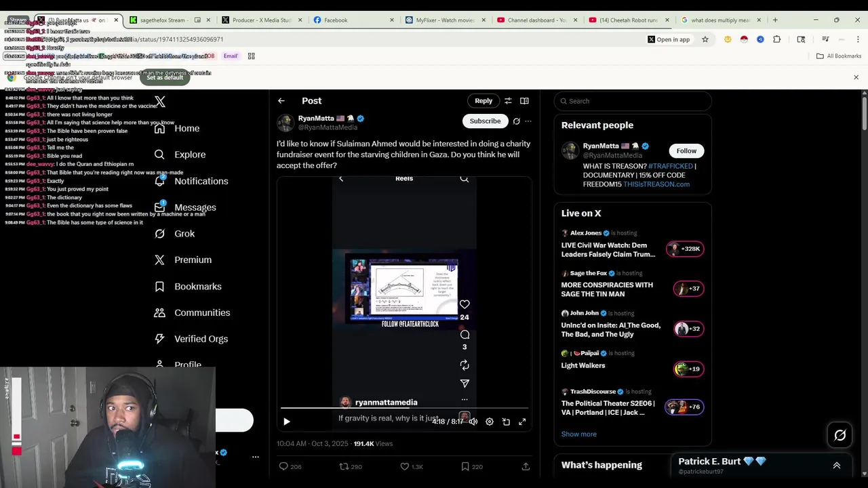Open Sage the Fox live broadcast
868x488 pixels.
click(633, 285)
